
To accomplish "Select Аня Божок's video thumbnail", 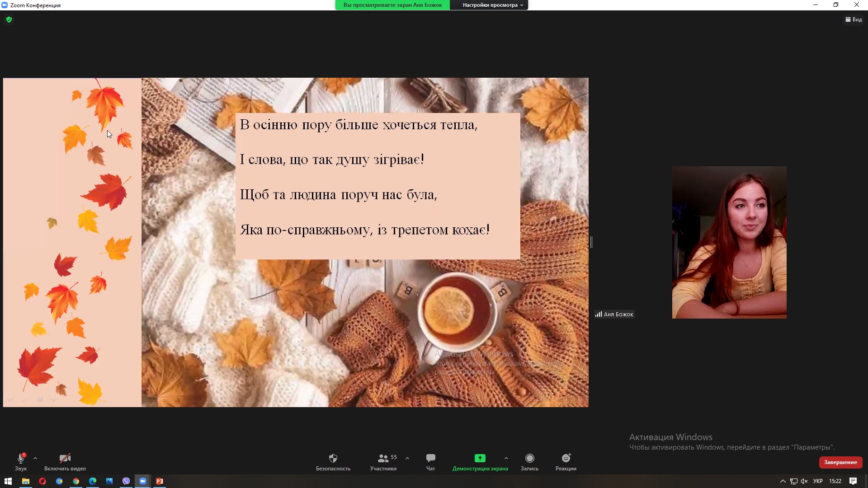I will point(729,242).
